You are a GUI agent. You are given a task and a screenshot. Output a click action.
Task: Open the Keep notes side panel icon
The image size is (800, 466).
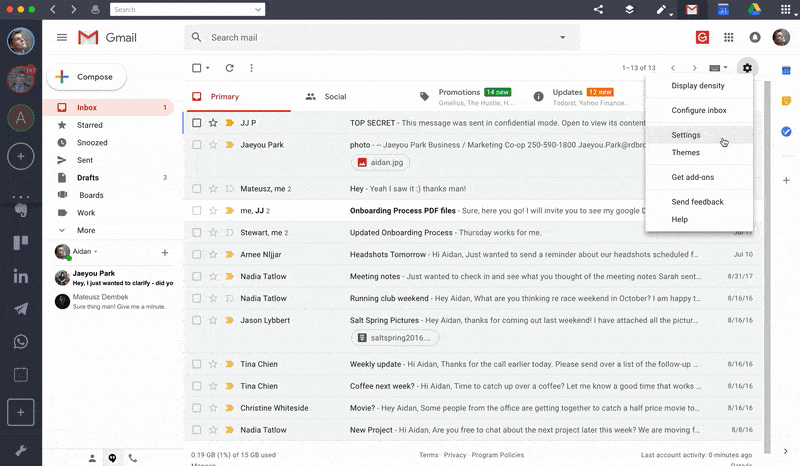786,101
